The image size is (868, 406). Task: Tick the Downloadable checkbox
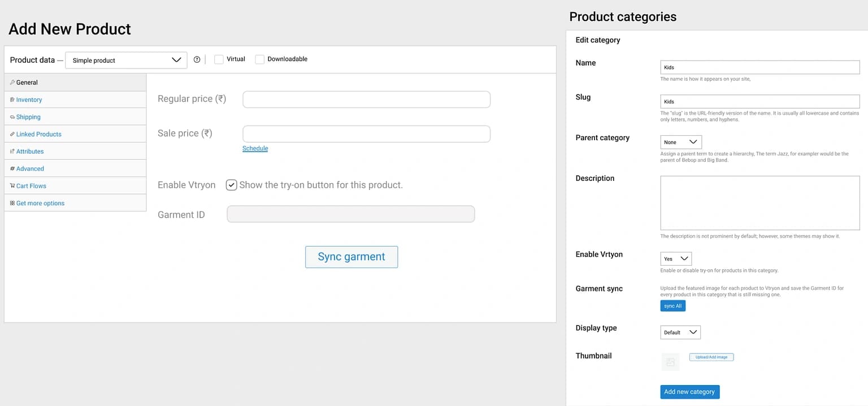259,59
